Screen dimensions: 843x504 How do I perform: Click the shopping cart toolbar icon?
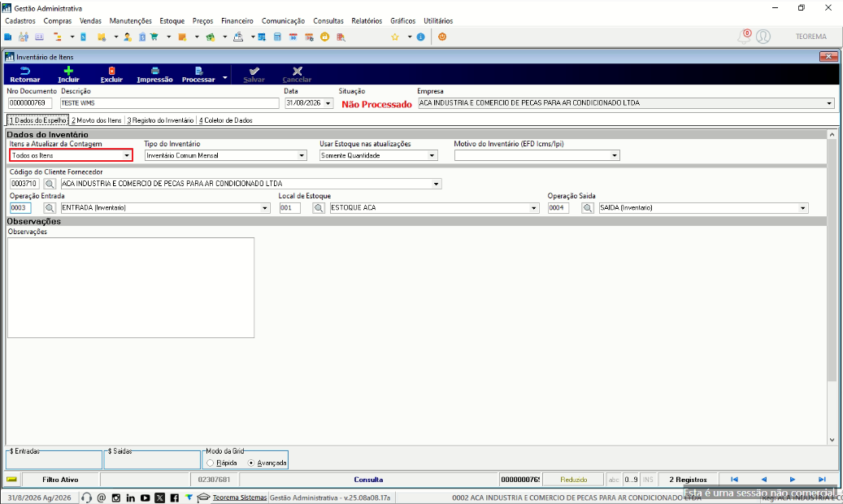[154, 37]
